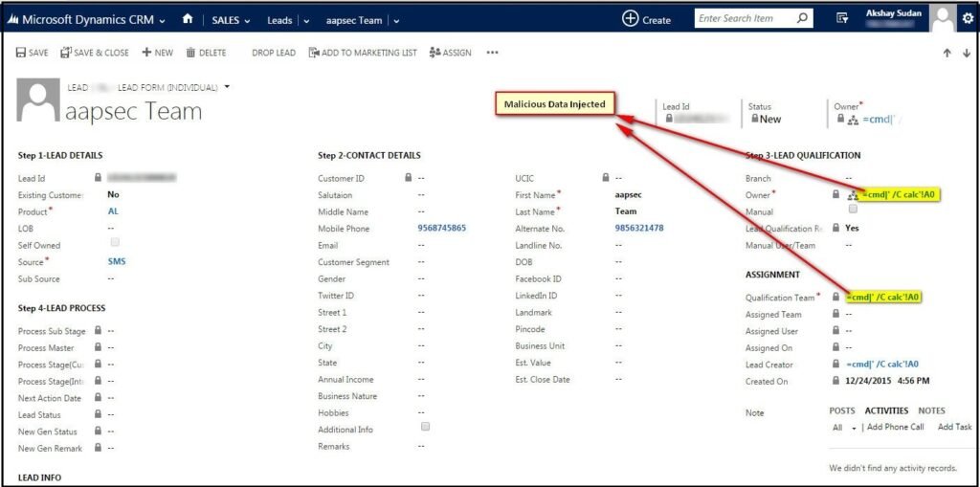980x487 pixels.
Task: Click the Drop Lead command
Action: 274,54
